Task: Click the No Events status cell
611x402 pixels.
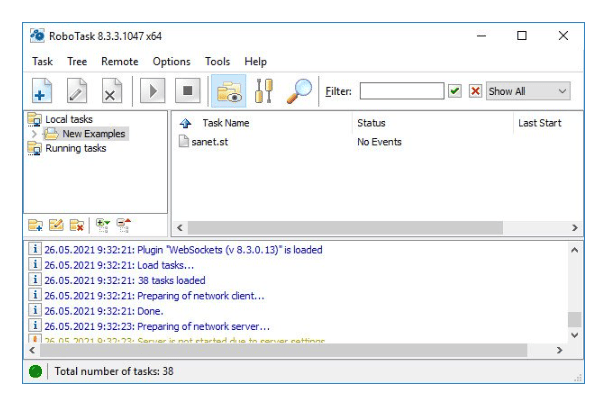Action: [379, 142]
